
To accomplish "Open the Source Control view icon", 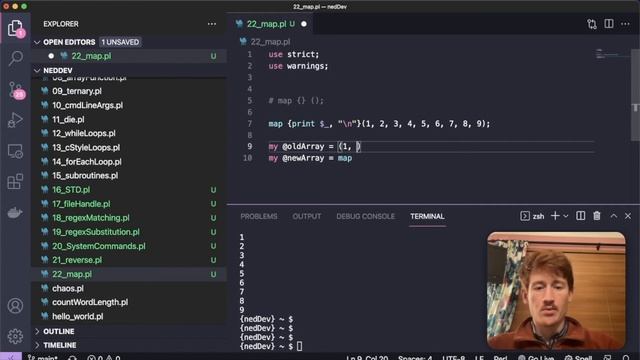I will tap(16, 89).
